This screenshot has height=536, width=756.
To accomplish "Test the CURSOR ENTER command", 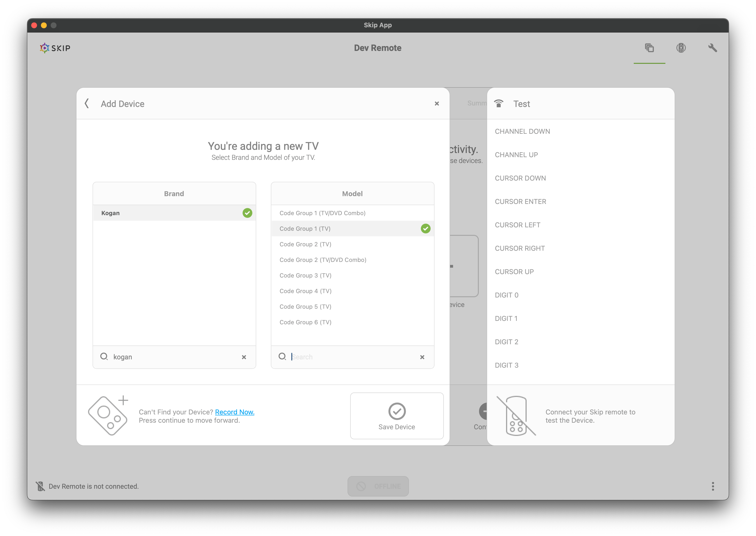I will (520, 202).
